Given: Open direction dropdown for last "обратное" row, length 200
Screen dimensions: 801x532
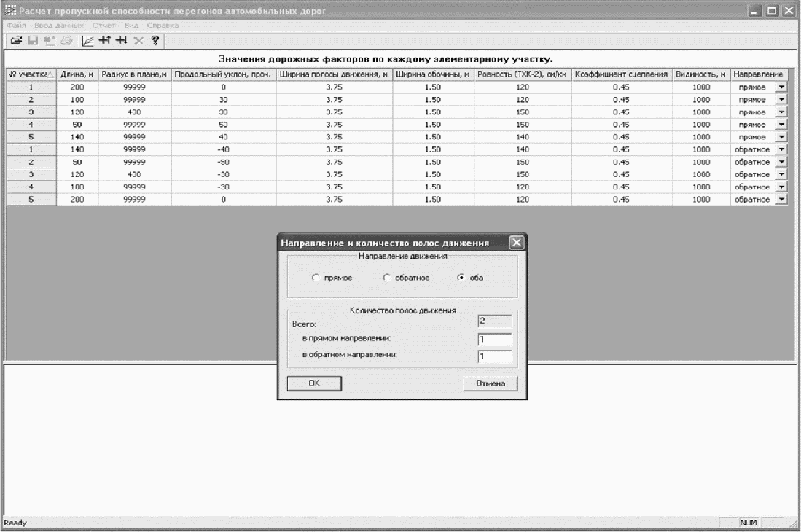Looking at the screenshot, I should coord(781,200).
